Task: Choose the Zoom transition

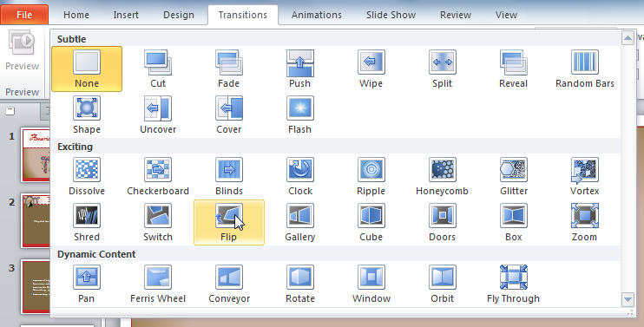Action: [x=584, y=222]
